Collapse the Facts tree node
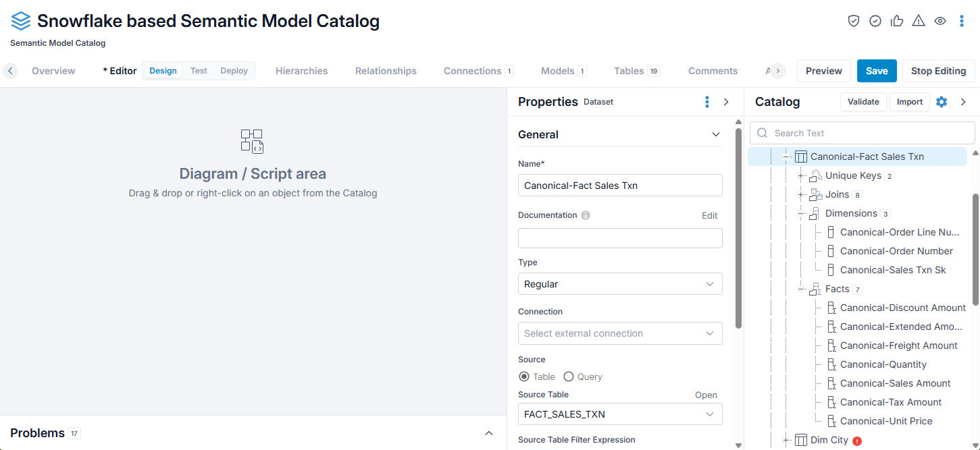The image size is (980, 450). [801, 289]
